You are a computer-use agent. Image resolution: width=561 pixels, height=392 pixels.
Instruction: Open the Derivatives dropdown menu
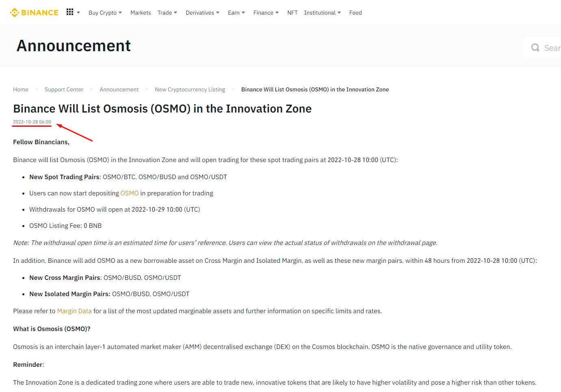pos(202,13)
